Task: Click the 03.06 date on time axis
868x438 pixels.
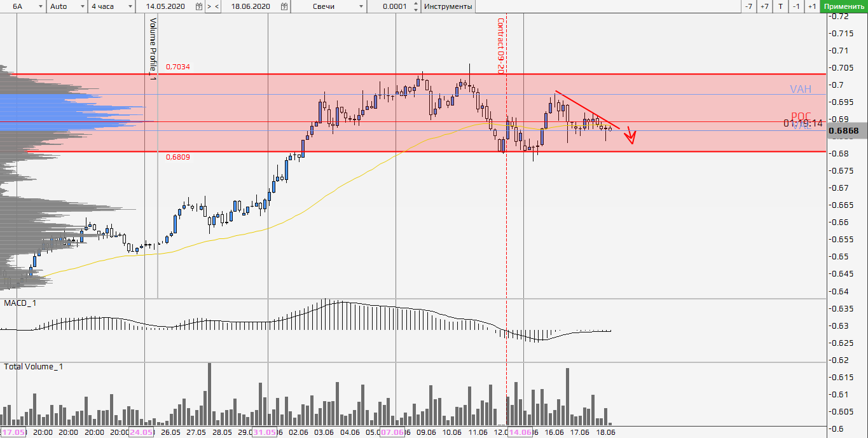Action: pos(324,432)
